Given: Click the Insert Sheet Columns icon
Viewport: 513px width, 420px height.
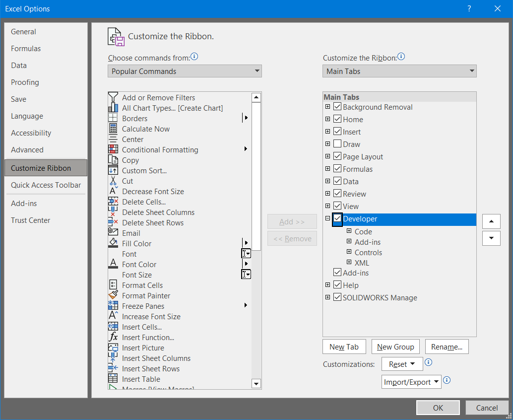Looking at the screenshot, I should point(113,358).
